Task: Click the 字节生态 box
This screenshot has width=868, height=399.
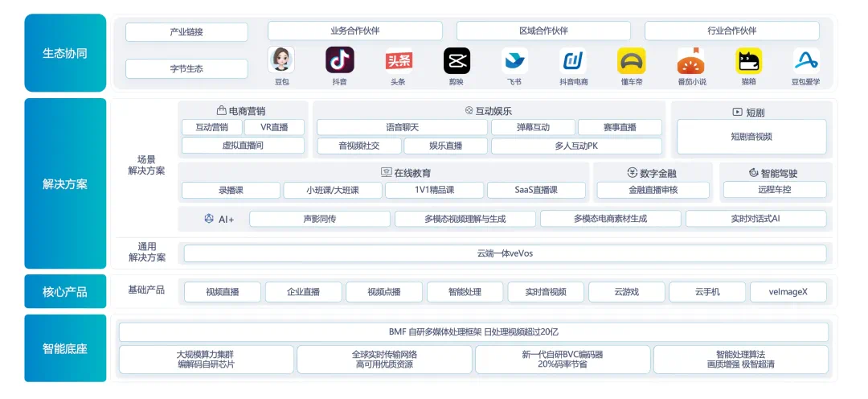Action: (x=186, y=68)
